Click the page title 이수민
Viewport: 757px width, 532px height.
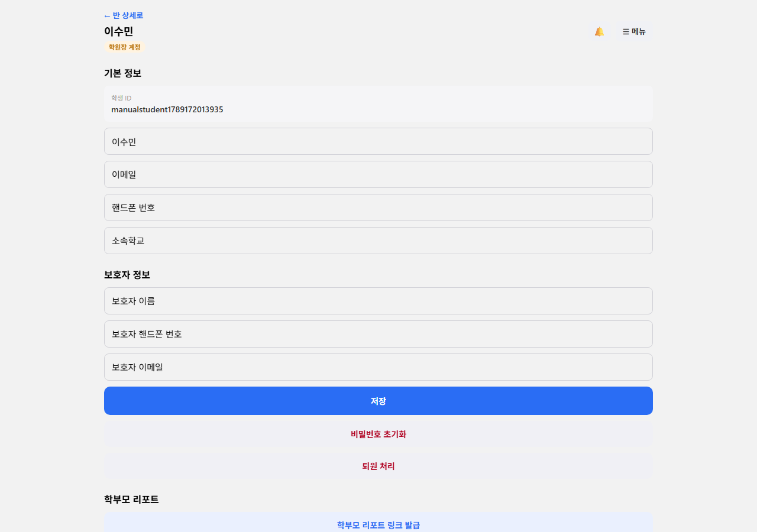[119, 31]
